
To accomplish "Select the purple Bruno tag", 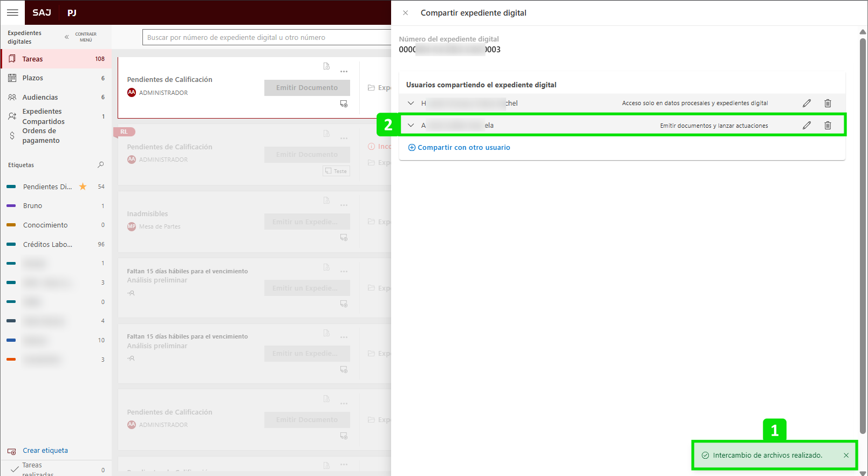I will tap(32, 206).
